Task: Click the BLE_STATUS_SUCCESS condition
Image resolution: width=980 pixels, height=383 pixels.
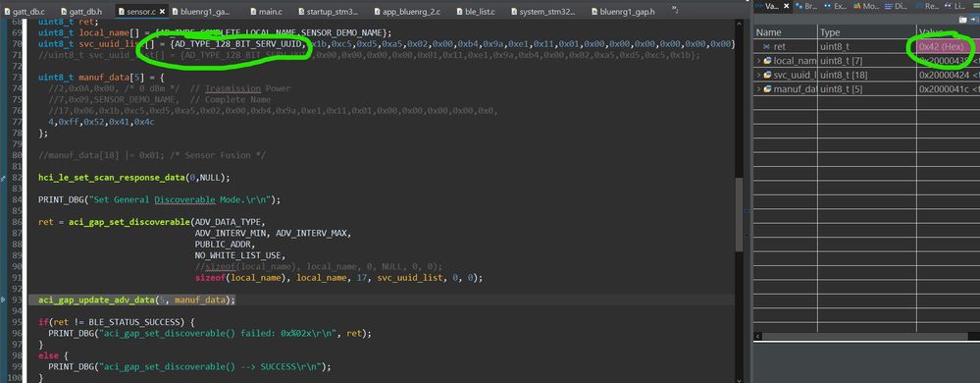Action: pos(139,322)
